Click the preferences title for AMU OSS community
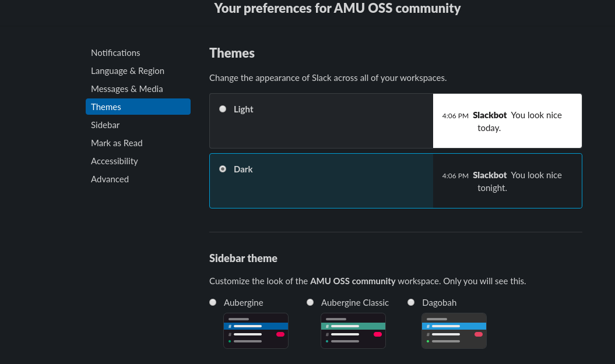The height and width of the screenshot is (364, 615). point(338,8)
